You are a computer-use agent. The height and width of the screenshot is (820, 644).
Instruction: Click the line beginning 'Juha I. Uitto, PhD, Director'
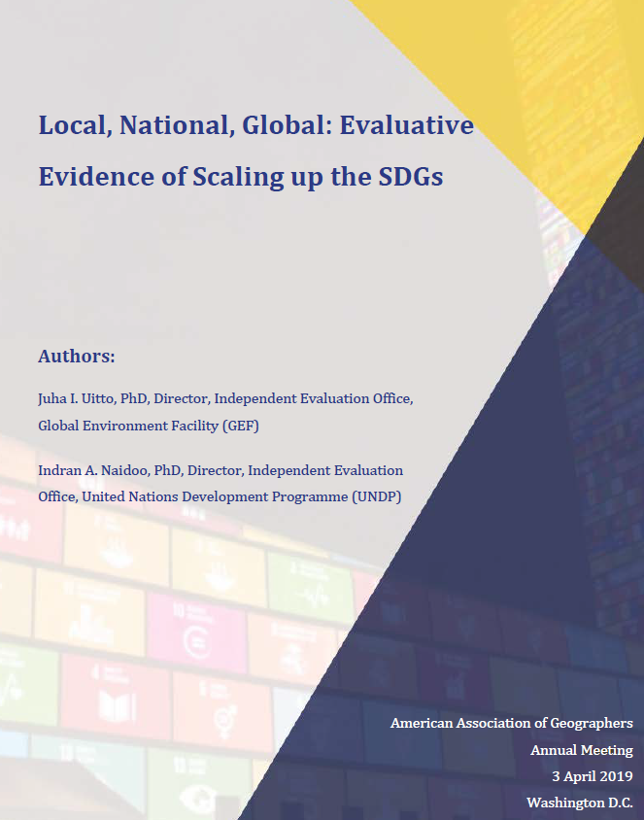[225, 399]
